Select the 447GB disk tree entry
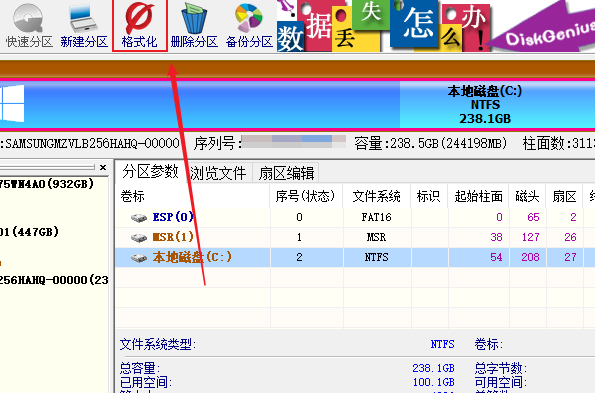 30,232
